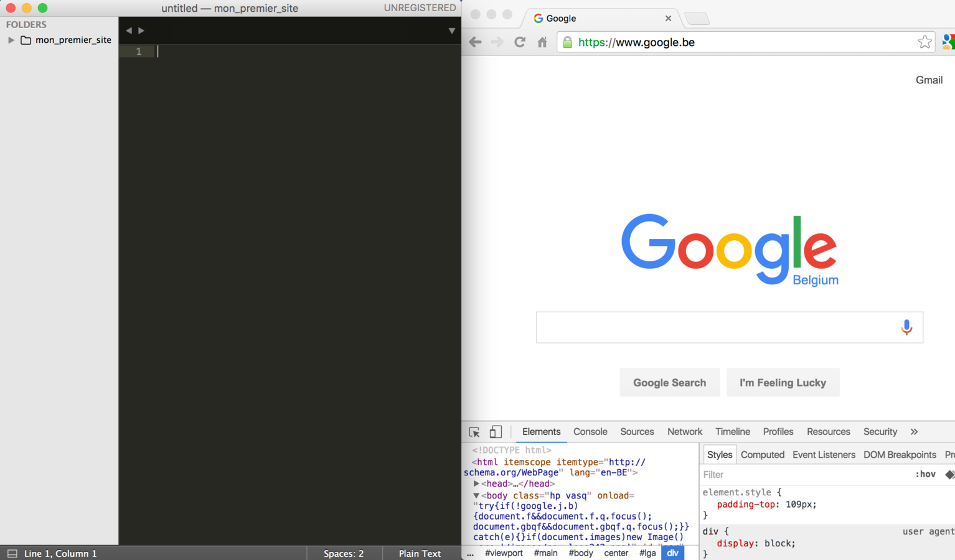
Task: Switch to the Elements panel
Action: [x=541, y=432]
